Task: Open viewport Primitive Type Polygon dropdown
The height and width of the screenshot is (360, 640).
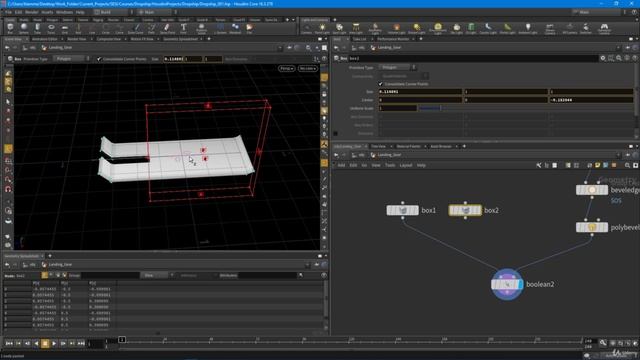Action: (72, 59)
